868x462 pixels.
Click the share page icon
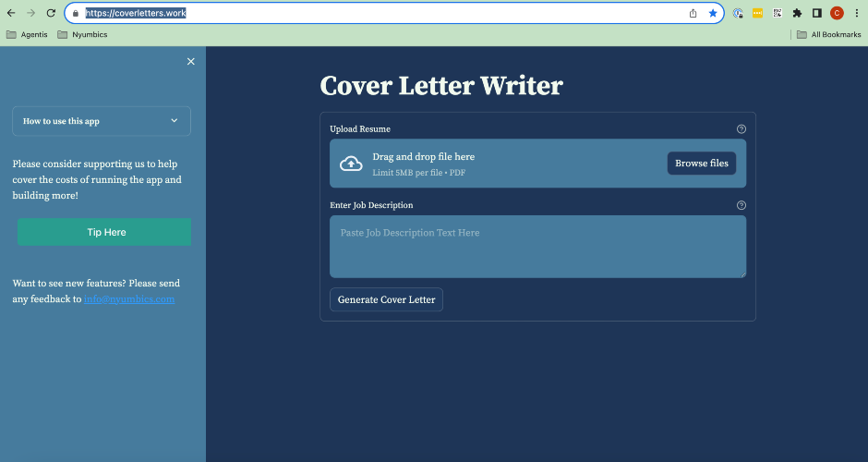point(693,13)
